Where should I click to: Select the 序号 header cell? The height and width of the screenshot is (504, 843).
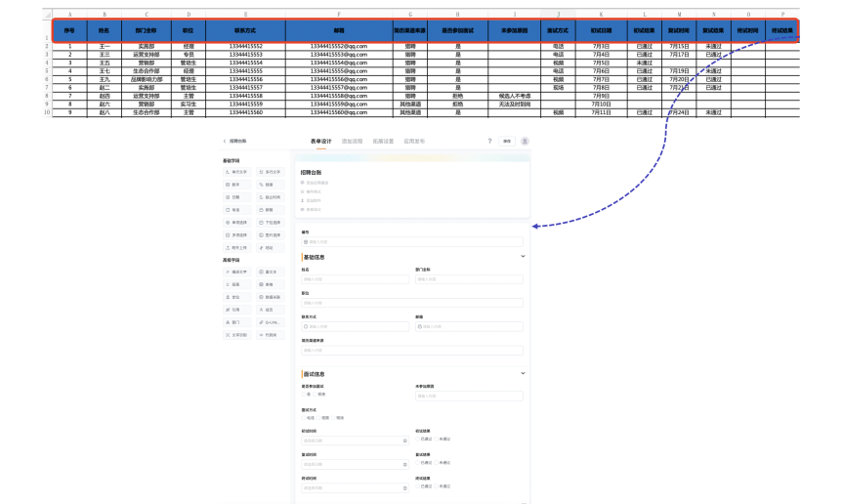pos(69,30)
